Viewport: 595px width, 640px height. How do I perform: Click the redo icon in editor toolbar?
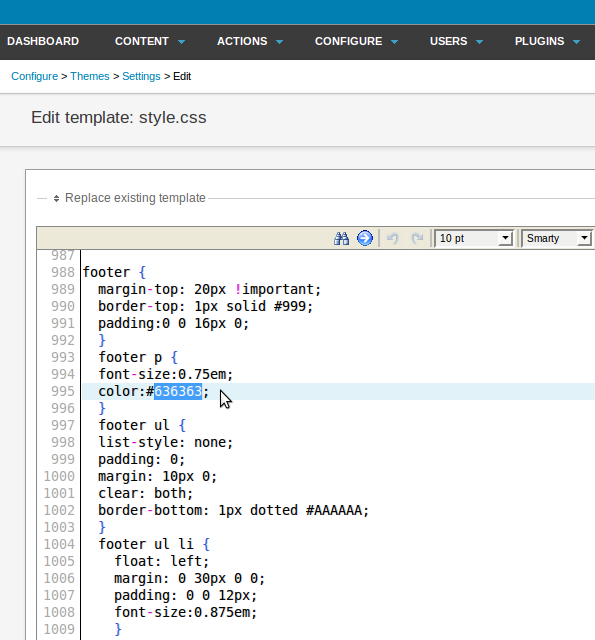click(x=417, y=238)
